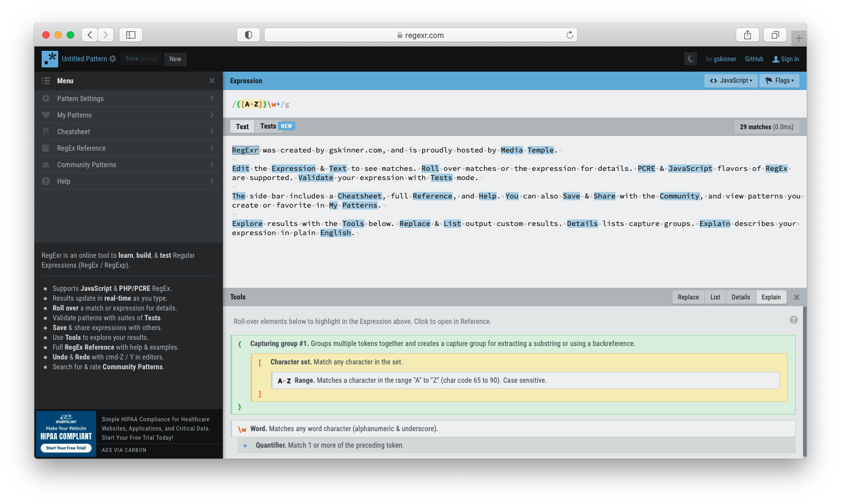Click the highlighted match 'Explore' in text
The image size is (841, 504).
pyautogui.click(x=247, y=224)
